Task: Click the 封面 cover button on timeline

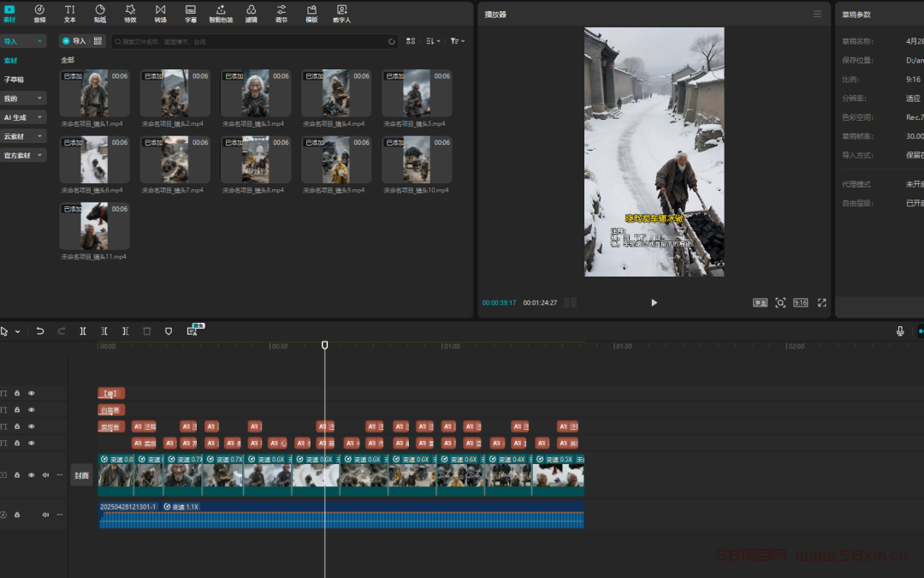Action: 81,475
